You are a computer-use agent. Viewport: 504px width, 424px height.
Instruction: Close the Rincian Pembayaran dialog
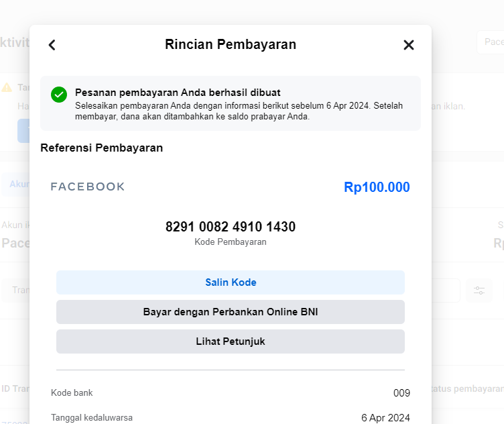click(409, 45)
